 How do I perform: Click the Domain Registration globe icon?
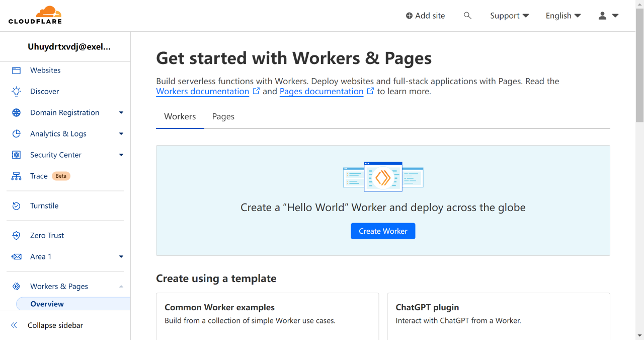pyautogui.click(x=17, y=113)
